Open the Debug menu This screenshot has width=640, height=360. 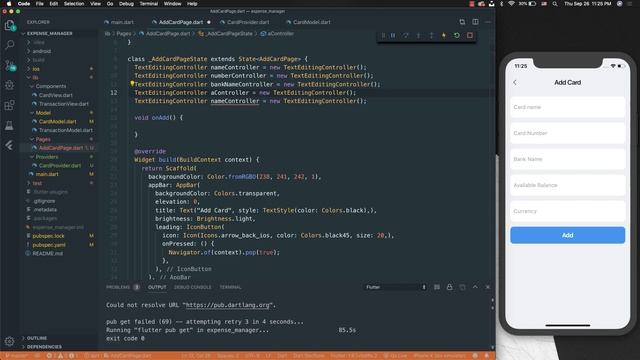(126, 4)
